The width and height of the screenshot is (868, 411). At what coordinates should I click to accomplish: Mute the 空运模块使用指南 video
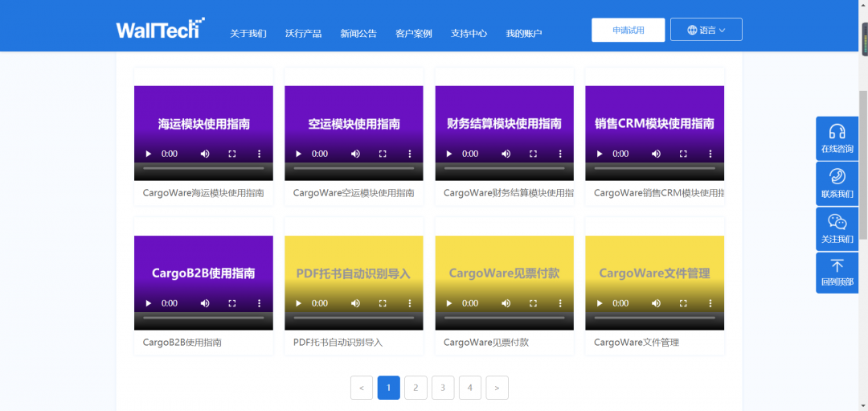355,154
